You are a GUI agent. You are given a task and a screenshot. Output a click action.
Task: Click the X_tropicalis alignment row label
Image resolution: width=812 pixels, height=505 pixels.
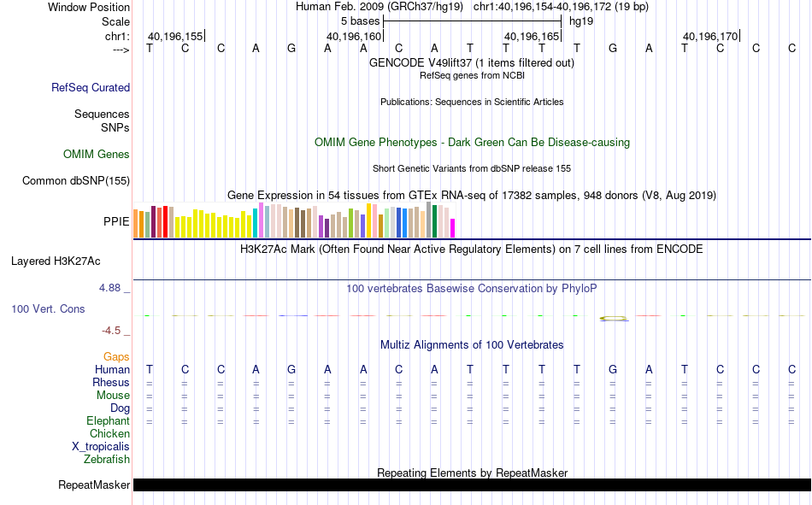click(x=101, y=447)
